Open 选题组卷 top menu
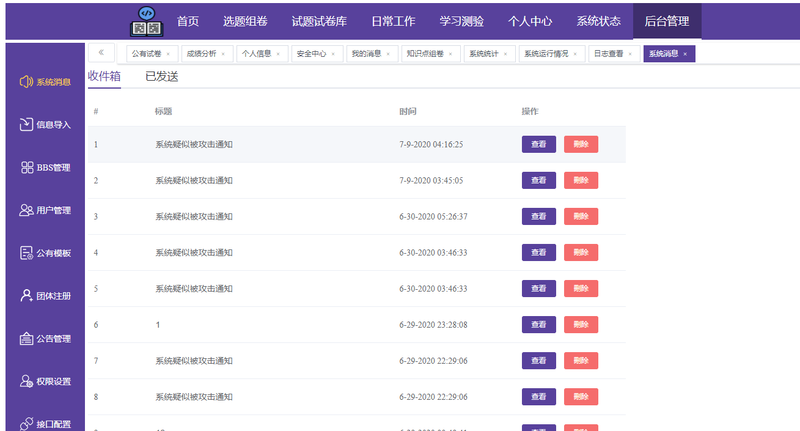Viewport: 800px width, 431px height. pos(245,21)
